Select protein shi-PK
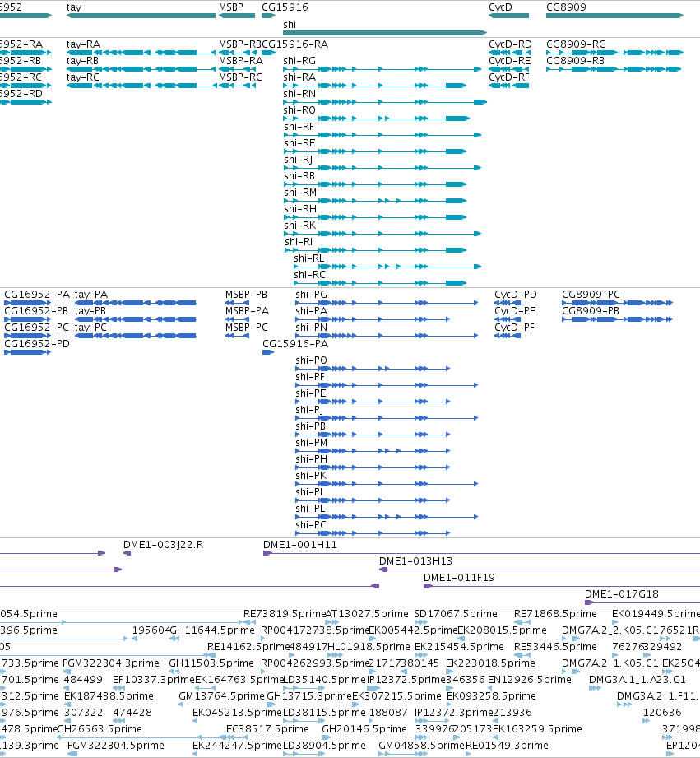The image size is (700, 758). tap(311, 475)
